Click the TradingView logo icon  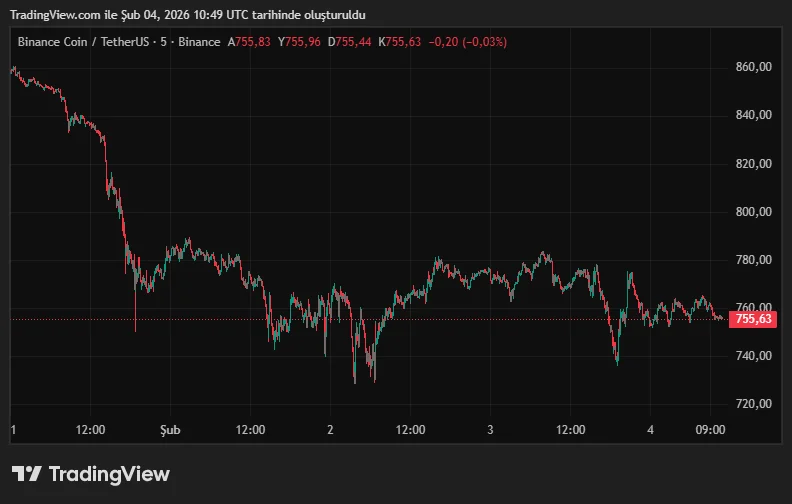point(27,474)
